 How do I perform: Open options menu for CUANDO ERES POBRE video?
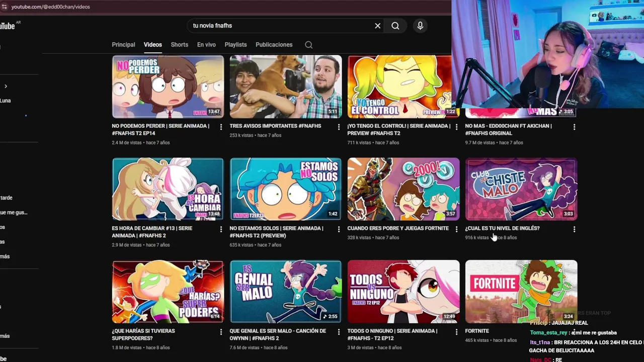click(456, 229)
